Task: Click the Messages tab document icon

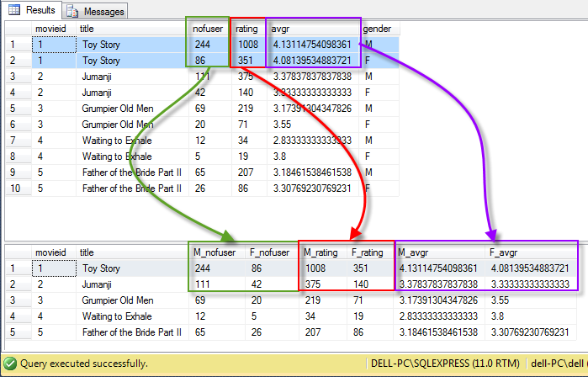Action: click(x=72, y=12)
